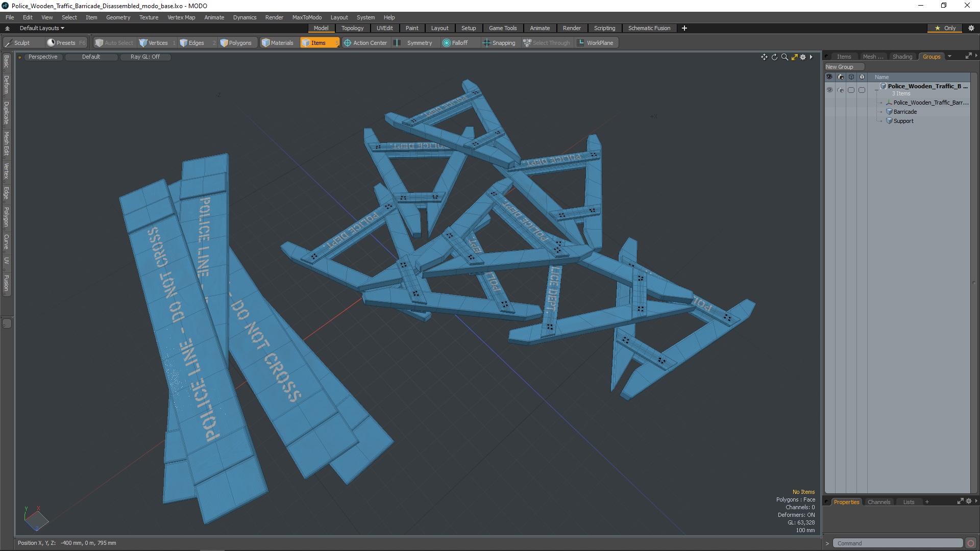Click the viewport pan (move) icon
The width and height of the screenshot is (980, 551).
point(764,57)
